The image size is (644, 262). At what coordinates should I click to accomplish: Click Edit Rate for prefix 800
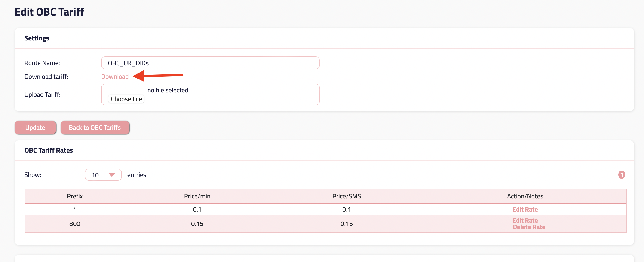click(525, 220)
